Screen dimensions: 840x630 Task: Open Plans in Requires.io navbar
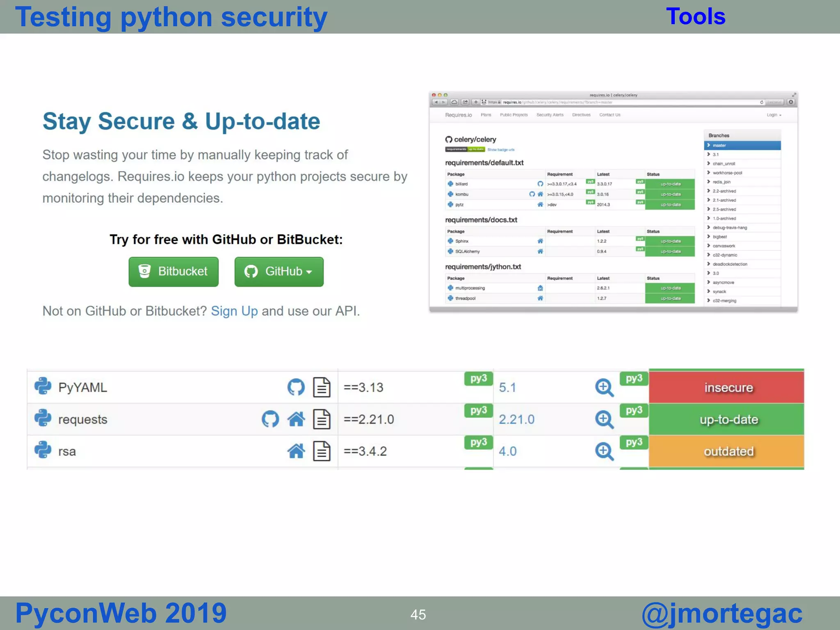click(x=486, y=115)
